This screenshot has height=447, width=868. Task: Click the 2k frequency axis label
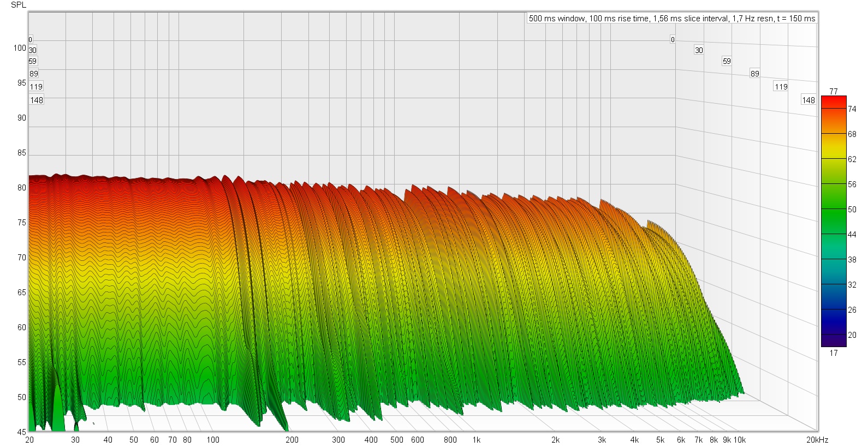(x=556, y=440)
